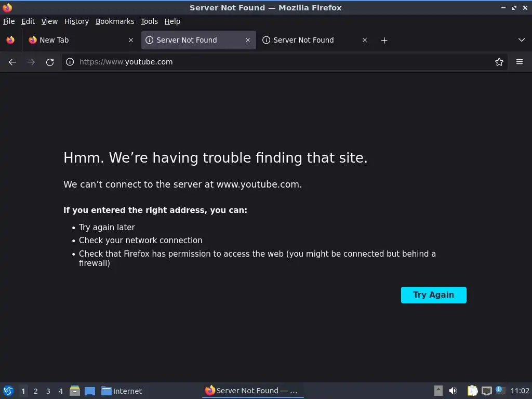Click the 'Check your network connection' bullet
Screen dimensions: 532x399
(140, 240)
